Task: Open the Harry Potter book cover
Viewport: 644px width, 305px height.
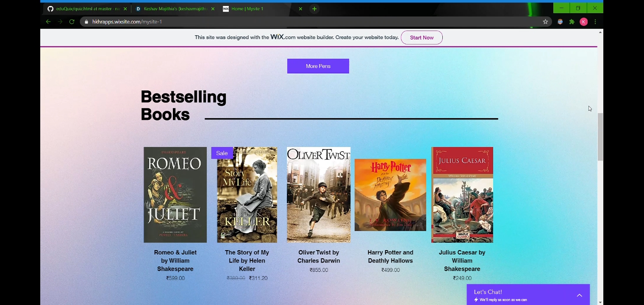Action: (390, 195)
